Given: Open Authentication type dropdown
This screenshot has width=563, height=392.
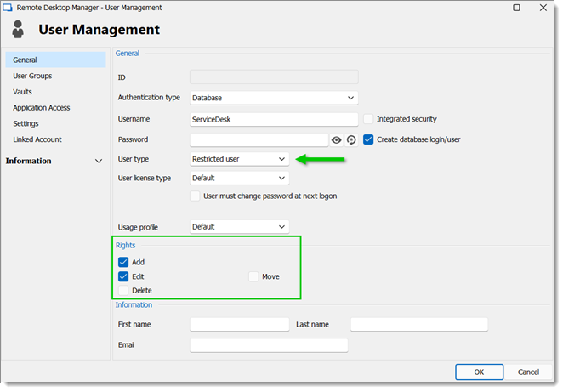Looking at the screenshot, I should click(274, 98).
